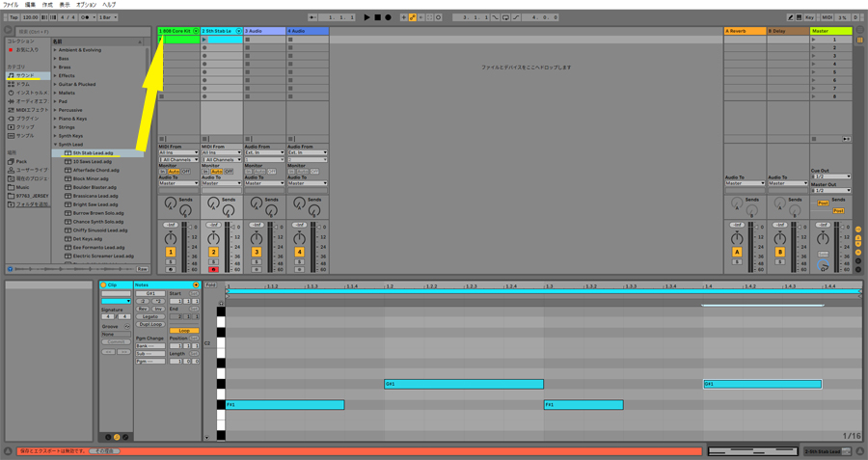This screenshot has width=868, height=460.
Task: Click the Raw preview button
Action: click(143, 269)
